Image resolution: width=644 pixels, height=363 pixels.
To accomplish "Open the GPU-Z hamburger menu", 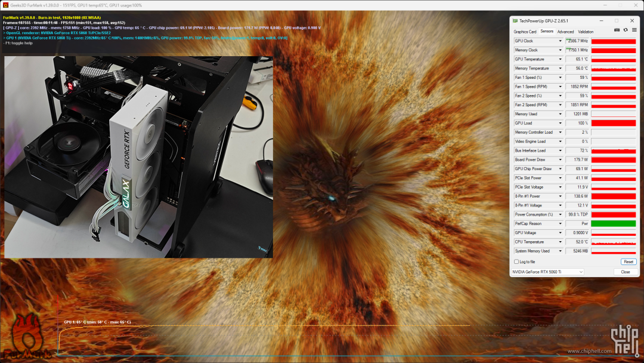I will [x=634, y=30].
